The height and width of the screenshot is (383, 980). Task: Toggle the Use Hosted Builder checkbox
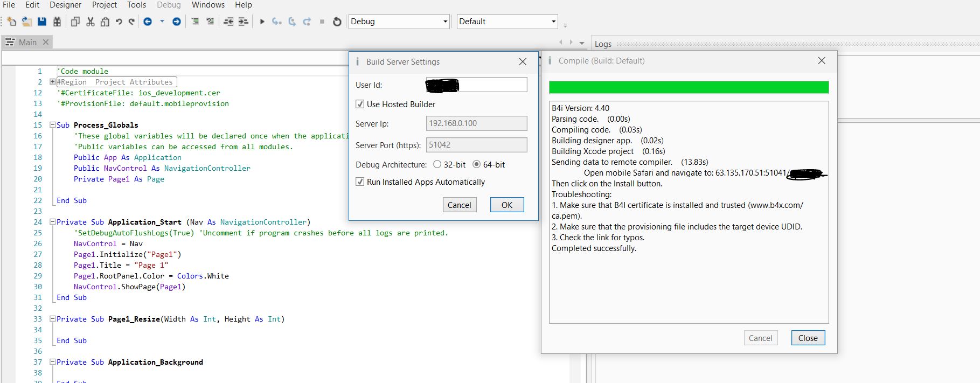coord(360,104)
